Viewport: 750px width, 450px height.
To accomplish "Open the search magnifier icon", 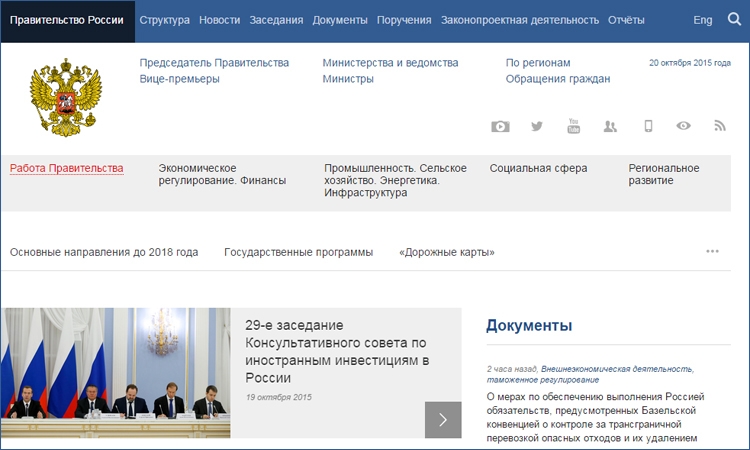I will [734, 19].
